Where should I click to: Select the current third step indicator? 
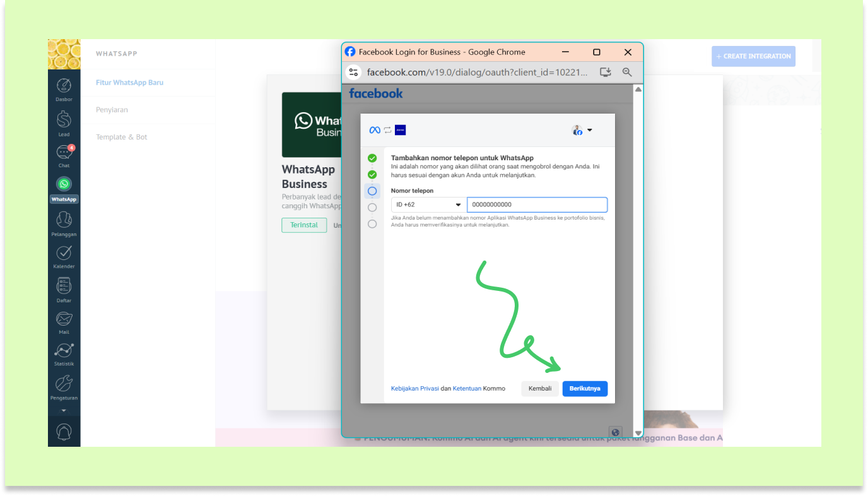(372, 191)
